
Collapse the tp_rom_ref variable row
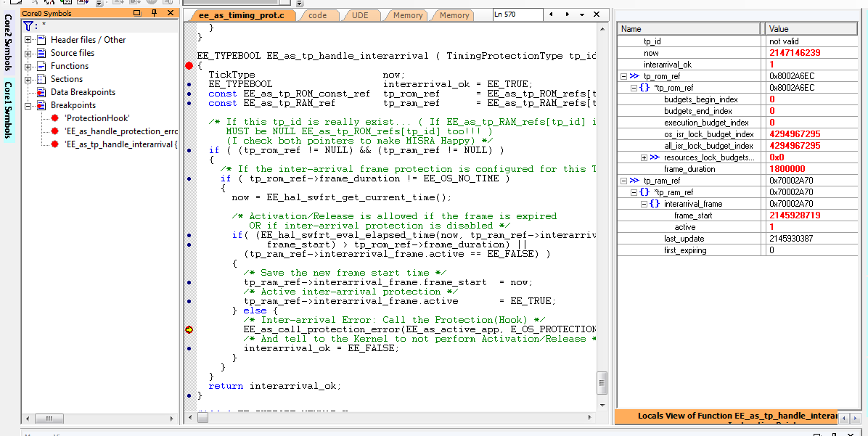click(624, 76)
